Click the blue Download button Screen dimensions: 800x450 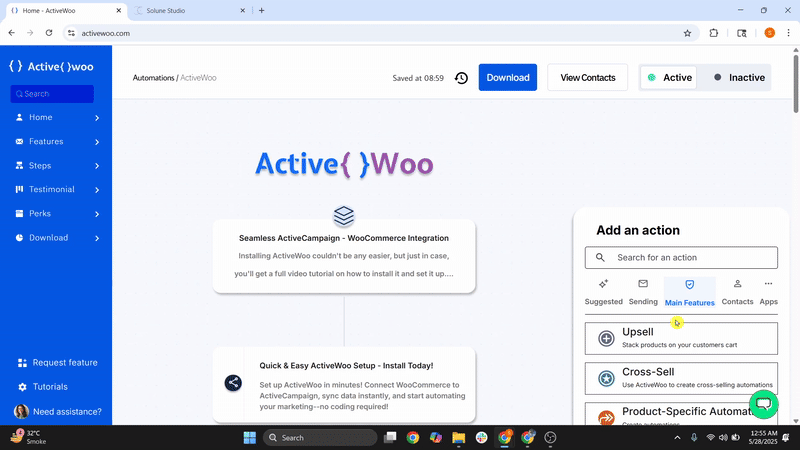tap(508, 78)
